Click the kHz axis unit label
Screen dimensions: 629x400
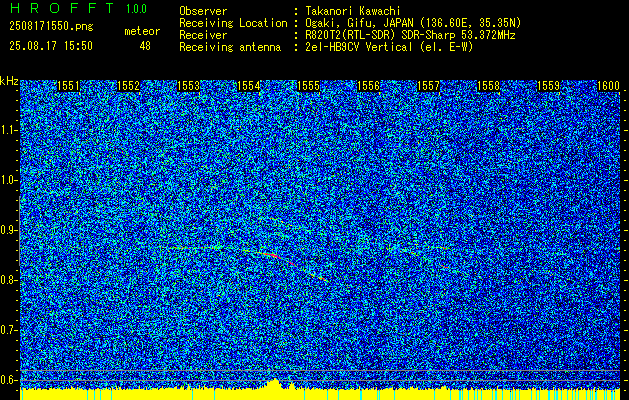9,81
